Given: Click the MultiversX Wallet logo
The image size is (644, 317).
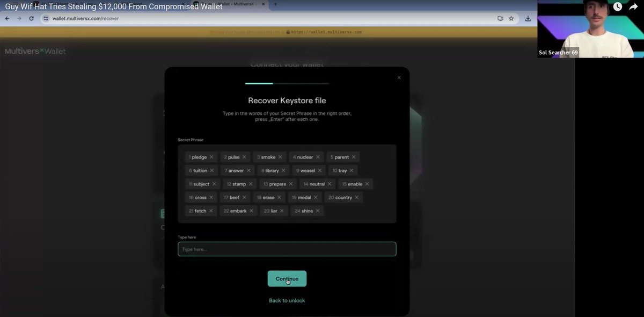Looking at the screenshot, I should coord(35,51).
